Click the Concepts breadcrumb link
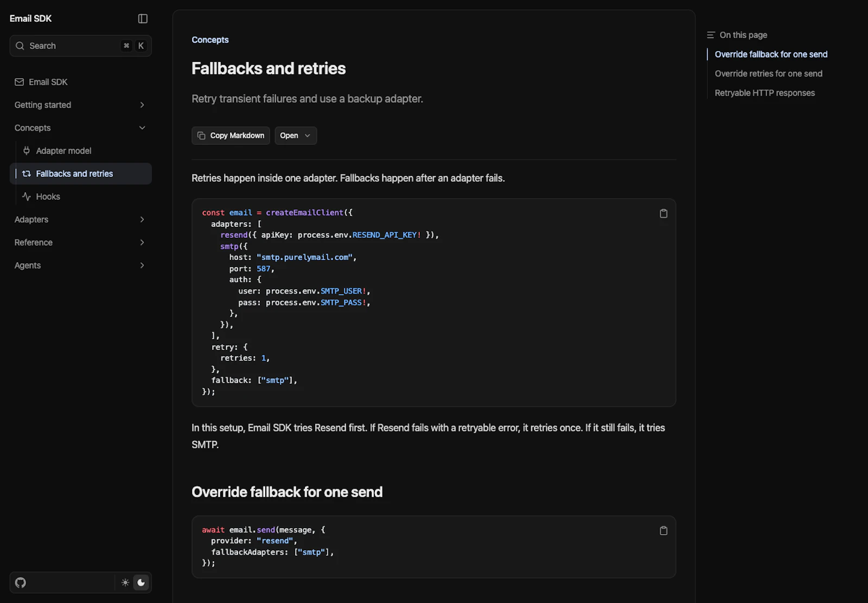 210,40
